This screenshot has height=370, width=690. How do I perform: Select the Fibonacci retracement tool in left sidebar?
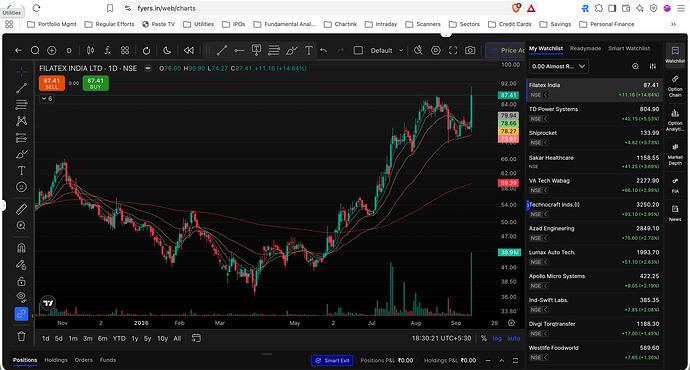coord(21,105)
